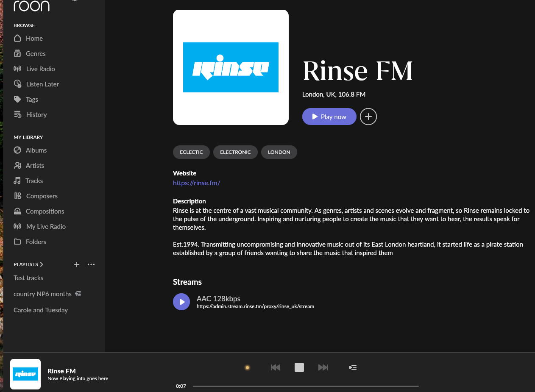Click the AAC 128kbps stream label
Viewport: 535px width, 392px height.
pos(218,298)
